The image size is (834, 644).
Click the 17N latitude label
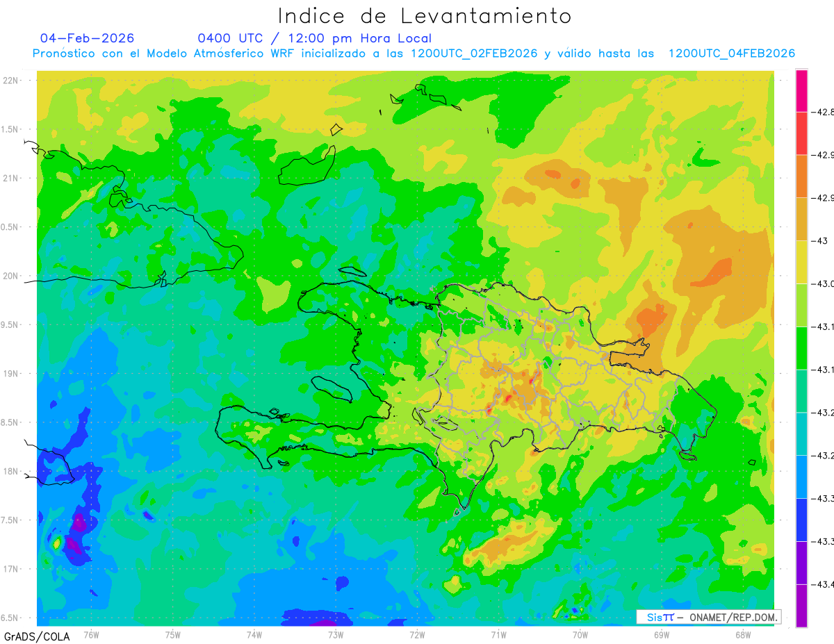click(10, 569)
